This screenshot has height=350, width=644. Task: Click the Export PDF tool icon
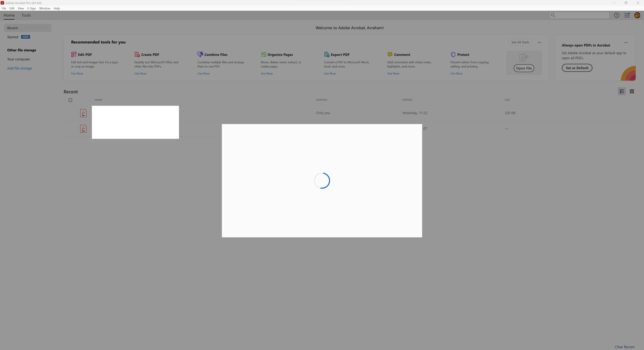click(x=327, y=55)
